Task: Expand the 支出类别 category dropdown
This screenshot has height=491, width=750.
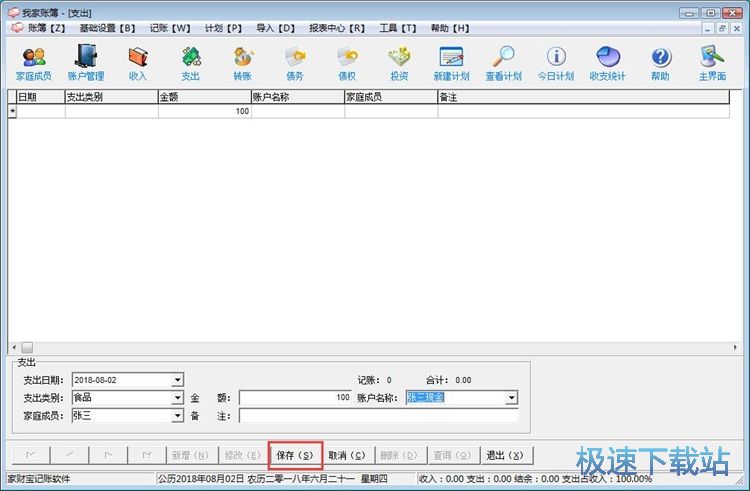Action: coord(178,398)
